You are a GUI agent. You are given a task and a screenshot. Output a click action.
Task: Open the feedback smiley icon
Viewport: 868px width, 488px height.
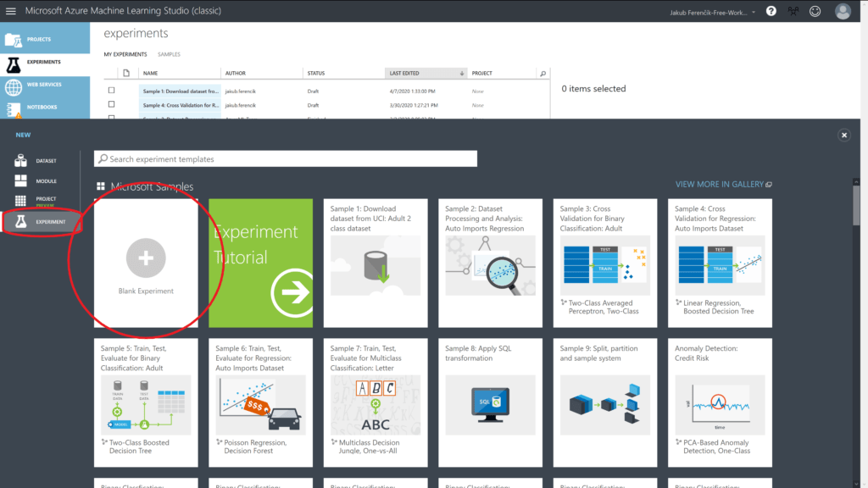coord(815,11)
